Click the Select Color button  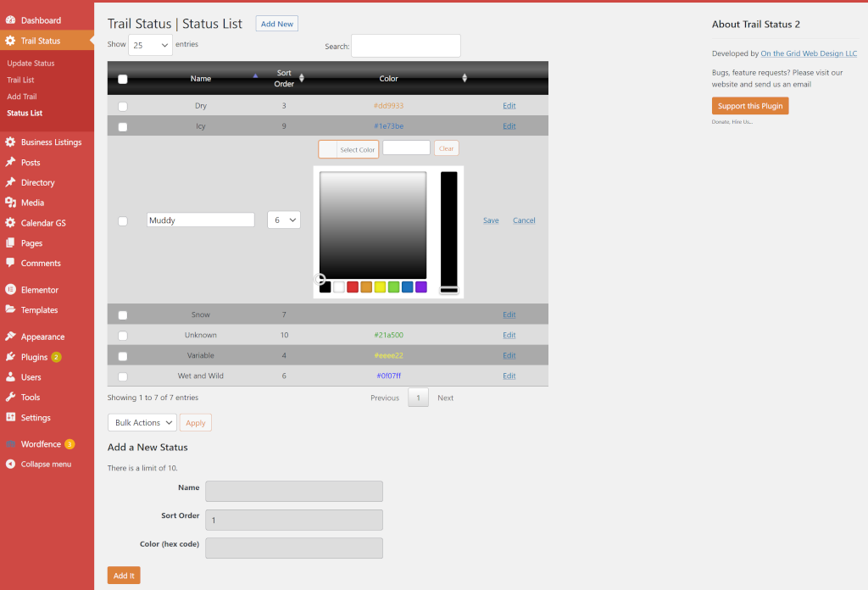coord(348,149)
